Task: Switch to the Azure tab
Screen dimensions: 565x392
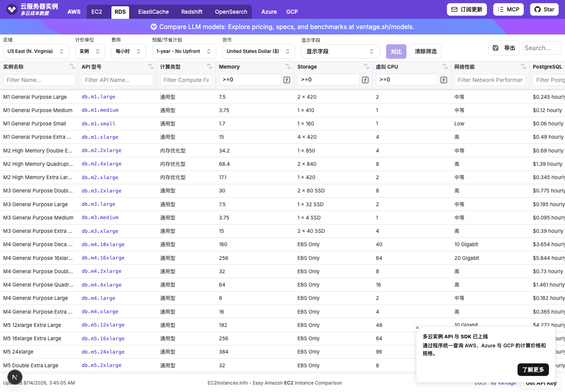Action: pyautogui.click(x=269, y=12)
